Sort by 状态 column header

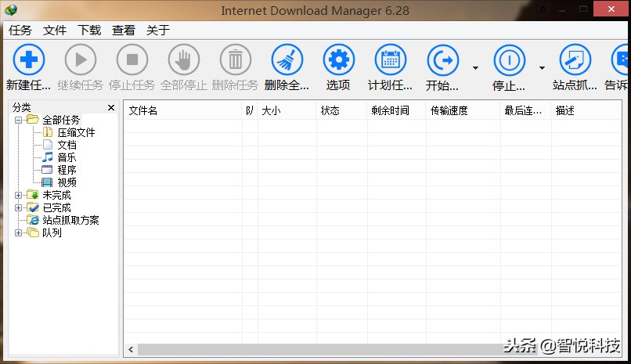341,110
